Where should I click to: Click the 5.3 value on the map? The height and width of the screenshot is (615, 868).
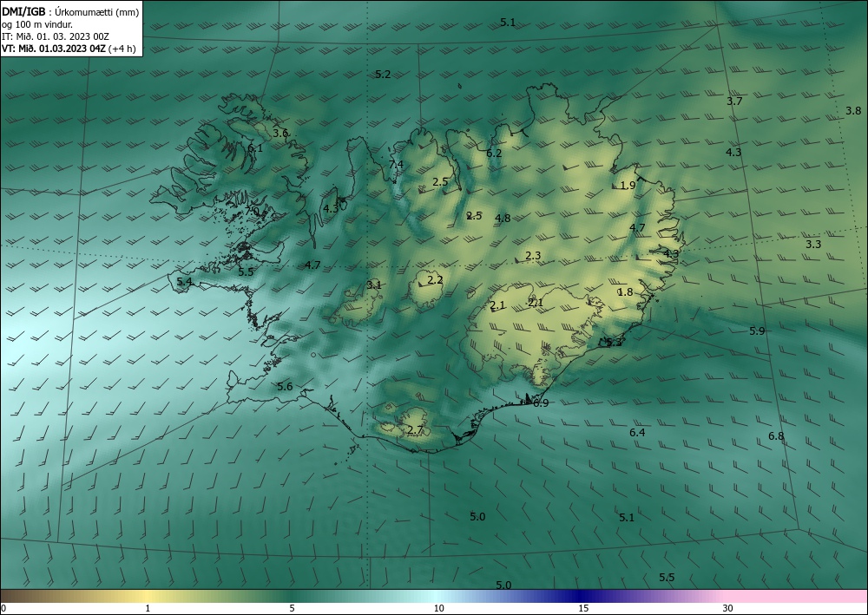(614, 343)
